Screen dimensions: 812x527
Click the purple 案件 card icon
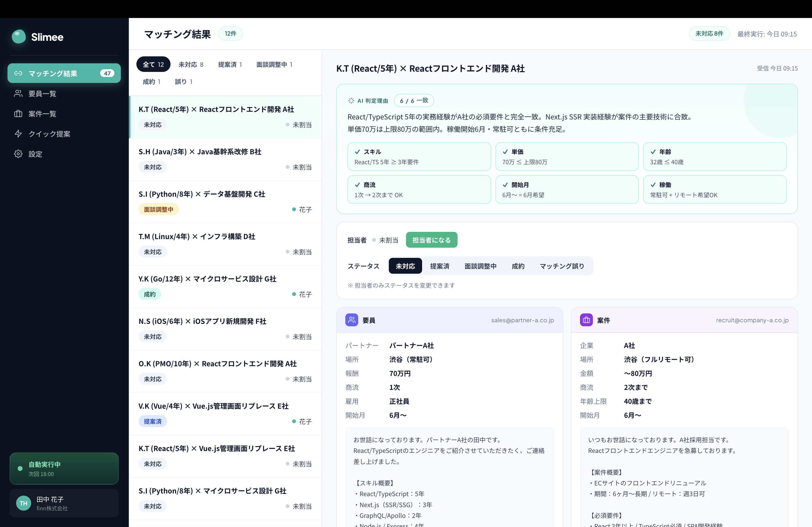[586, 320]
